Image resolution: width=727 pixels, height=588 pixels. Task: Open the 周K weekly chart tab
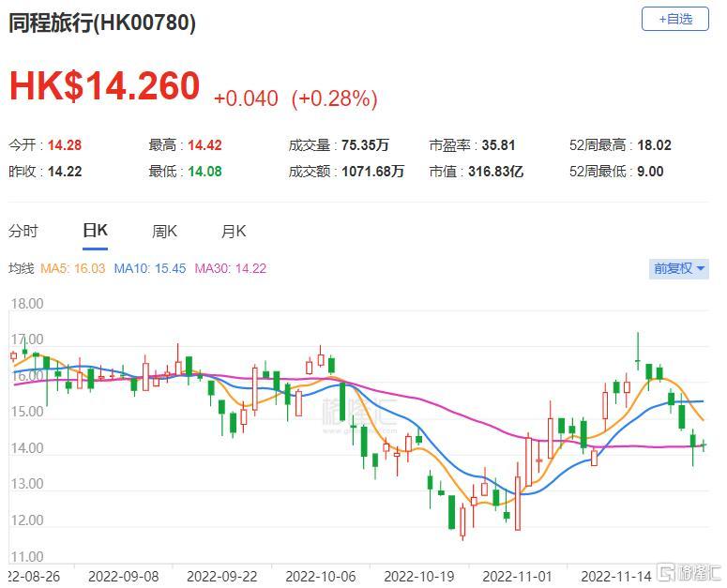164,231
